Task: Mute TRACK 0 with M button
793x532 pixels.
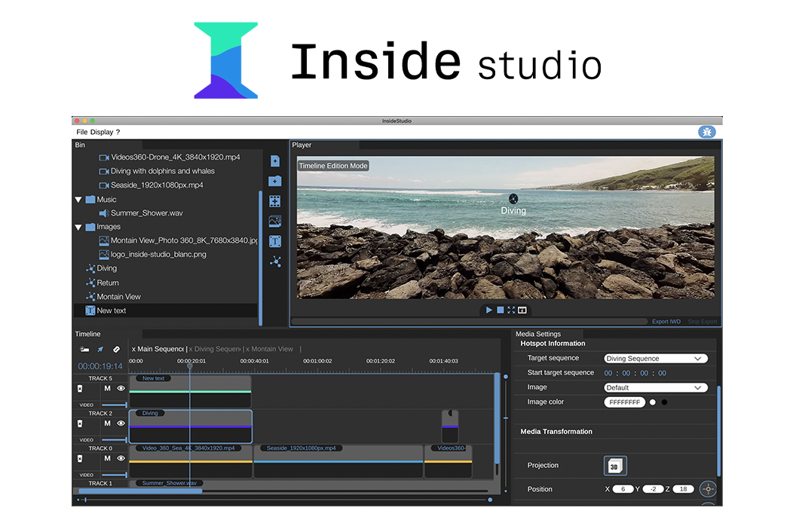Action: click(107, 458)
